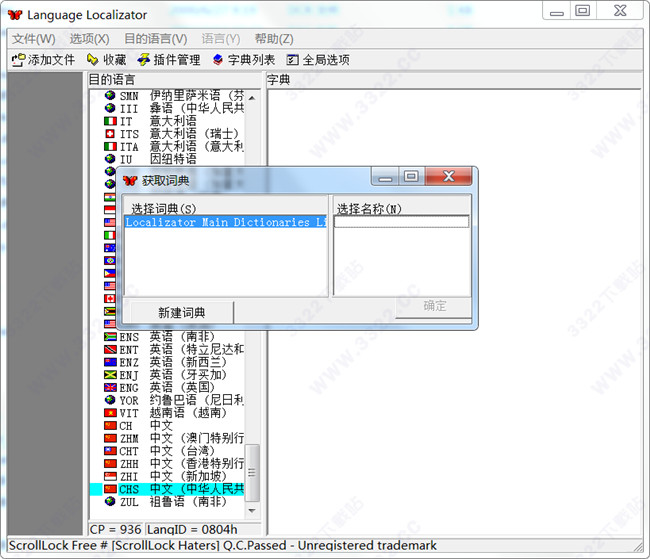650x559 pixels.
Task: Click language list scroll up arrow
Action: click(x=252, y=98)
